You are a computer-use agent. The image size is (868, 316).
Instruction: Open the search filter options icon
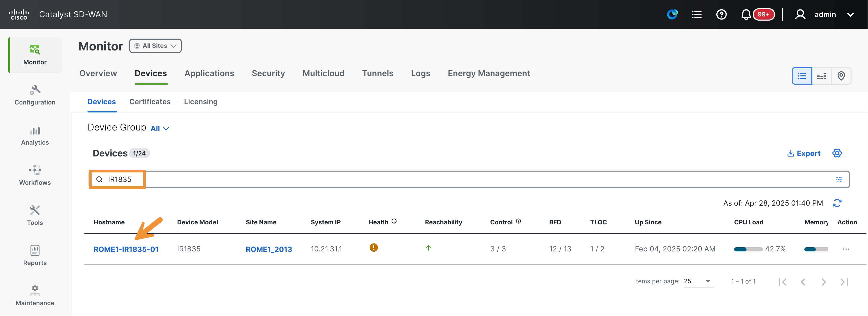point(839,179)
